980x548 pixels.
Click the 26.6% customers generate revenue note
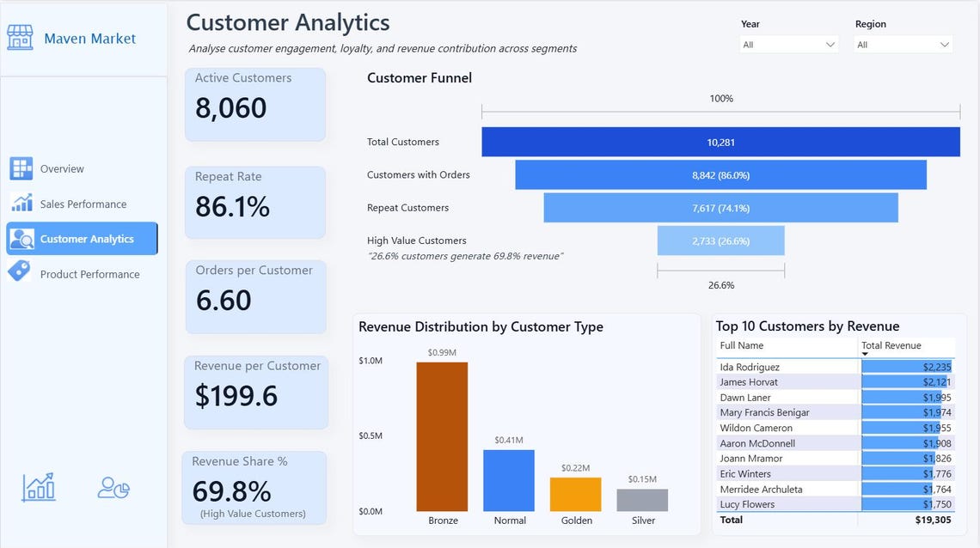click(x=465, y=256)
